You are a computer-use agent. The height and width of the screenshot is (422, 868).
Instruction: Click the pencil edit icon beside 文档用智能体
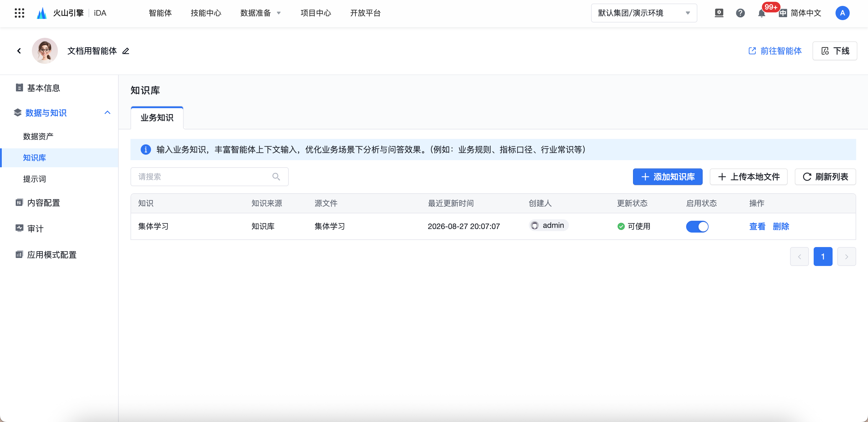126,51
